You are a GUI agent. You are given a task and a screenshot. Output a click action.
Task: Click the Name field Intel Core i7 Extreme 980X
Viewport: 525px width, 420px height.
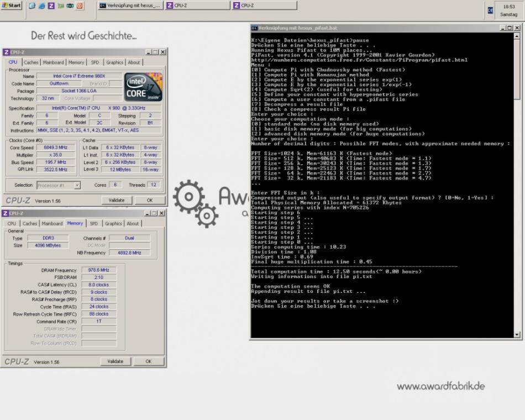80,76
